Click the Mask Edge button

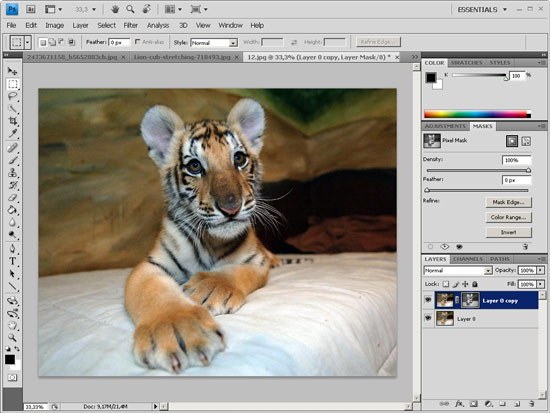508,202
